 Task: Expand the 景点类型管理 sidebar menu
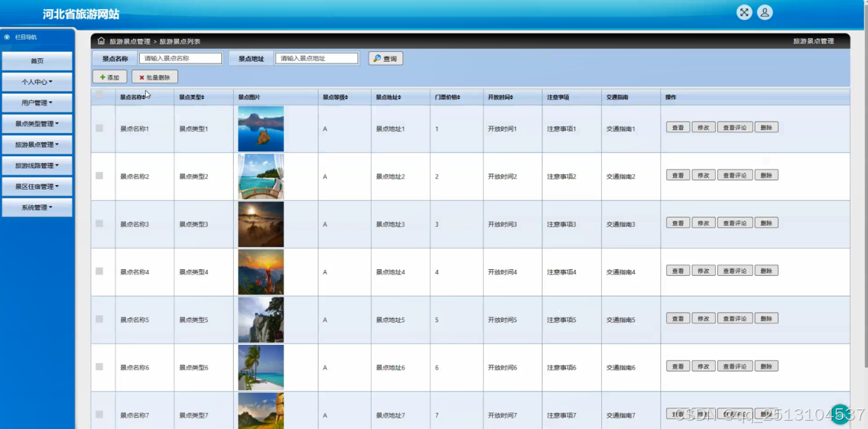pyautogui.click(x=37, y=124)
